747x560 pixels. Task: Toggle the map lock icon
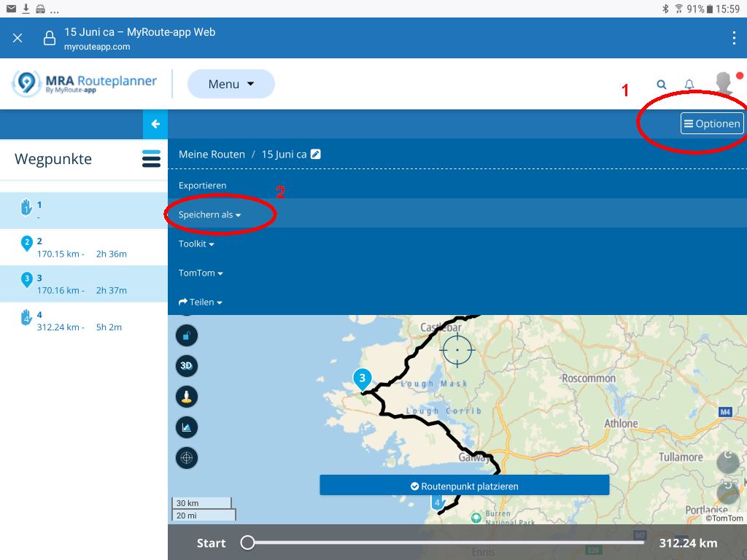[187, 335]
